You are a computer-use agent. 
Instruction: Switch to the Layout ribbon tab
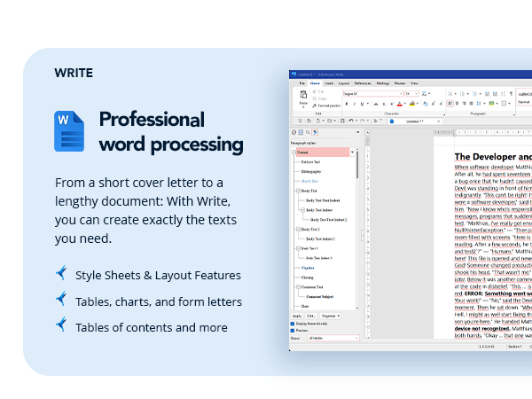coord(344,83)
